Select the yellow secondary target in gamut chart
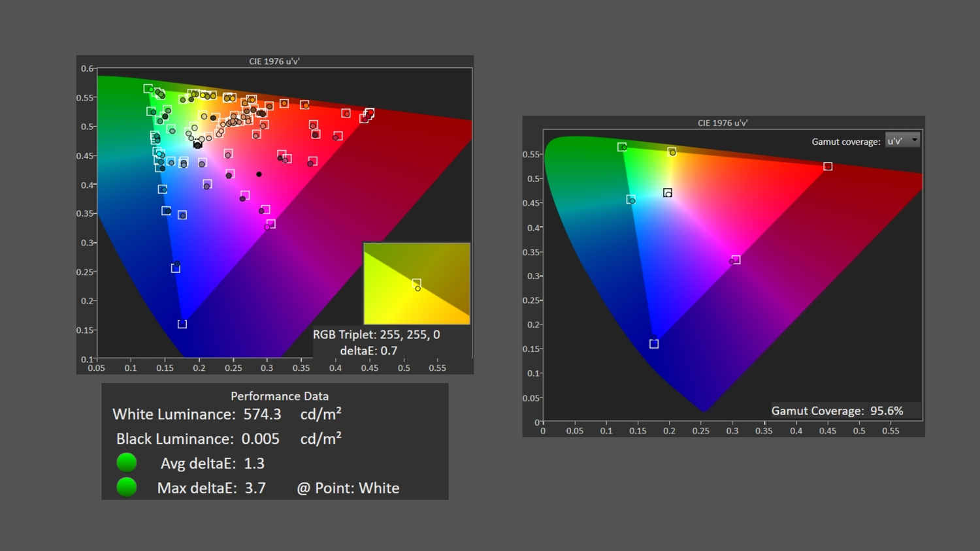The height and width of the screenshot is (551, 980). click(672, 151)
